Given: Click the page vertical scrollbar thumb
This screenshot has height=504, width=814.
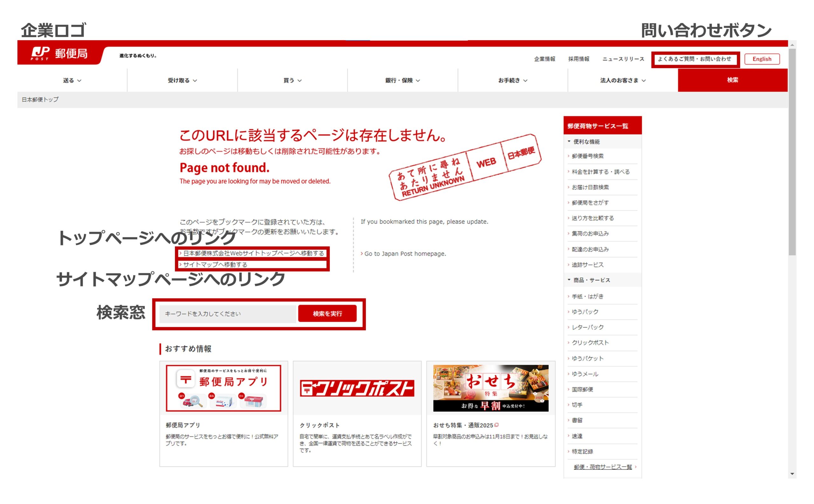Looking at the screenshot, I should click(792, 152).
